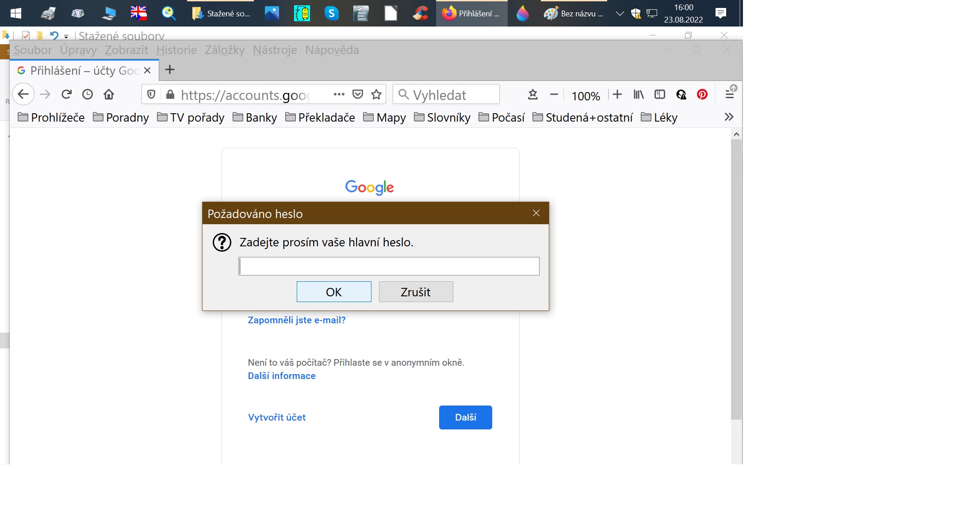Click the Zrušit button
The width and height of the screenshot is (980, 513).
(416, 292)
